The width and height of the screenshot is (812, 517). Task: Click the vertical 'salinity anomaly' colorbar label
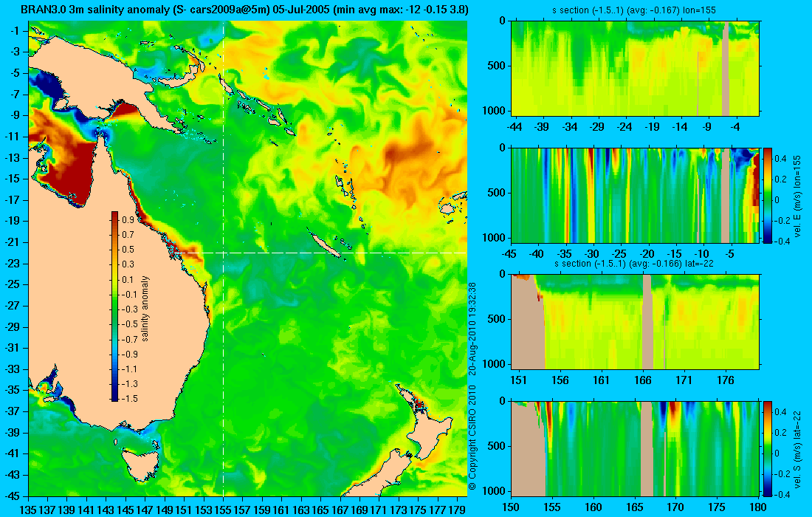click(x=145, y=308)
